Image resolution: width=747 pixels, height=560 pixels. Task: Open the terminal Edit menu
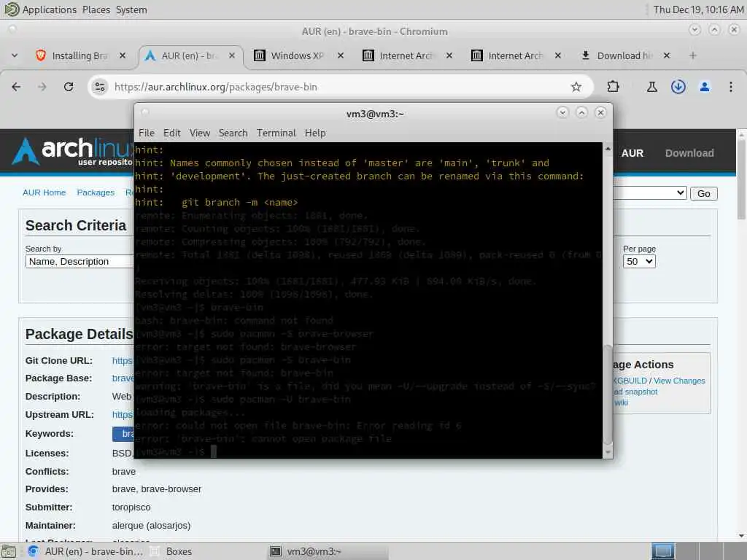pos(171,133)
